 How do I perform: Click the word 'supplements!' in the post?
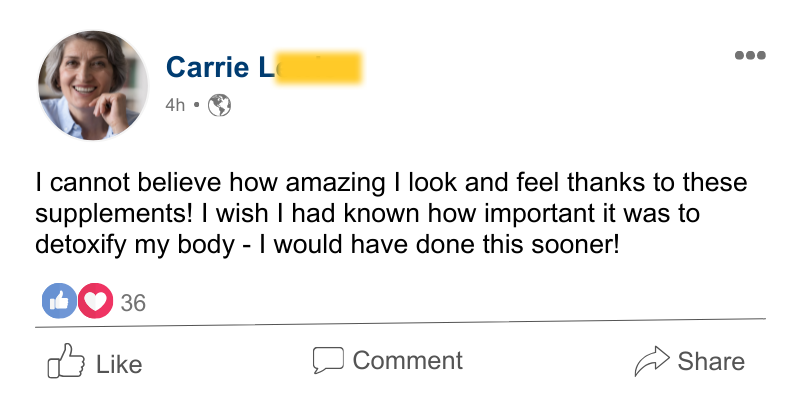[x=113, y=214]
